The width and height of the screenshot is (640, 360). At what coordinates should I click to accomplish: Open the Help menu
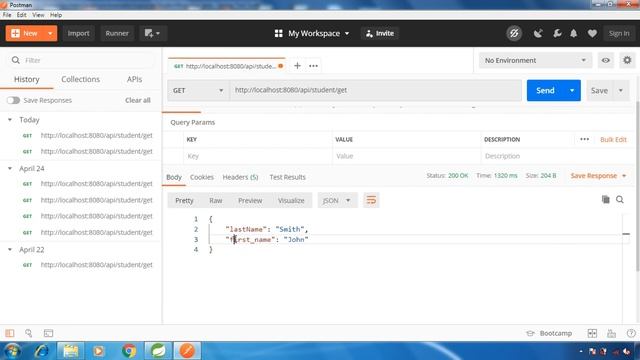pyautogui.click(x=56, y=15)
